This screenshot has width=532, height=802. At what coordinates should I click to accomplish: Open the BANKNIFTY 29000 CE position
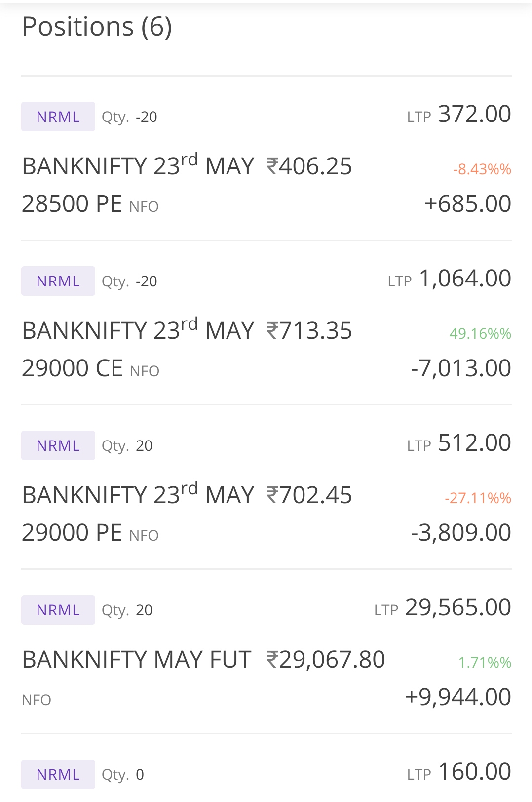tap(266, 322)
